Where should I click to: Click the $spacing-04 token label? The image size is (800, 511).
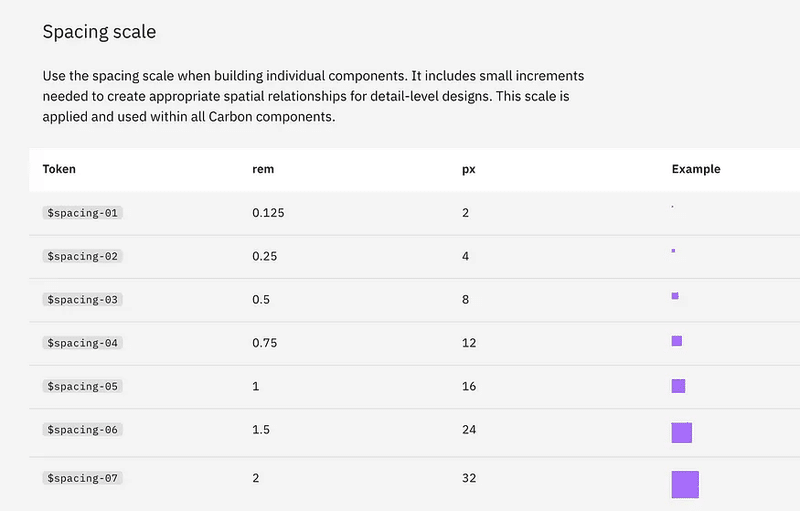(83, 343)
